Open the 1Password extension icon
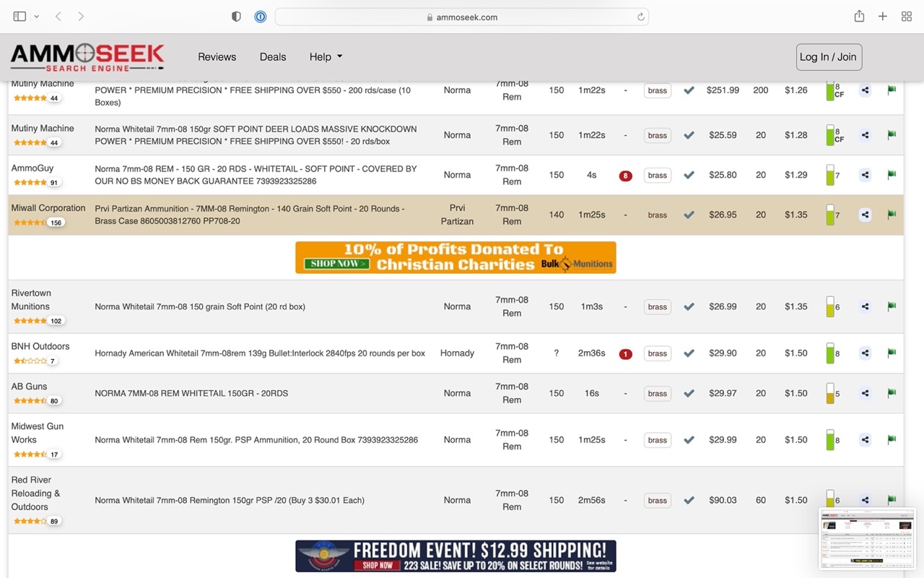Screen dimensions: 924x578 (261, 17)
